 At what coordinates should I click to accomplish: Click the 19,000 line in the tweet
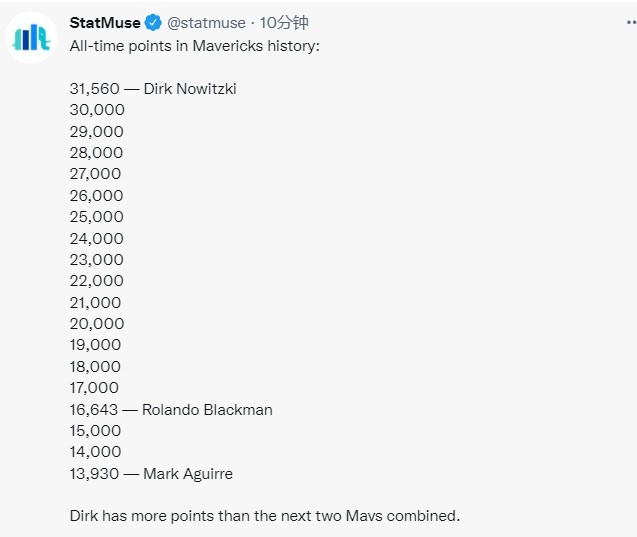(97, 345)
